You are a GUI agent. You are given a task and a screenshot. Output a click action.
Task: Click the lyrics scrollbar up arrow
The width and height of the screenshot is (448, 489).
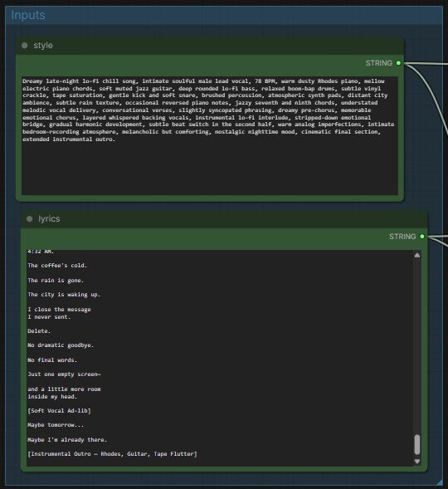[x=417, y=255]
